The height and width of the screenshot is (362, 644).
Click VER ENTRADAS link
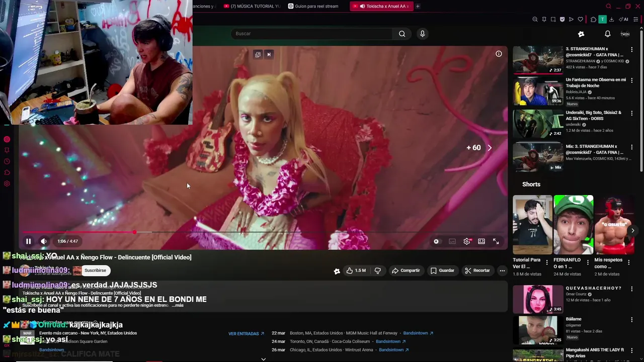[247, 333]
